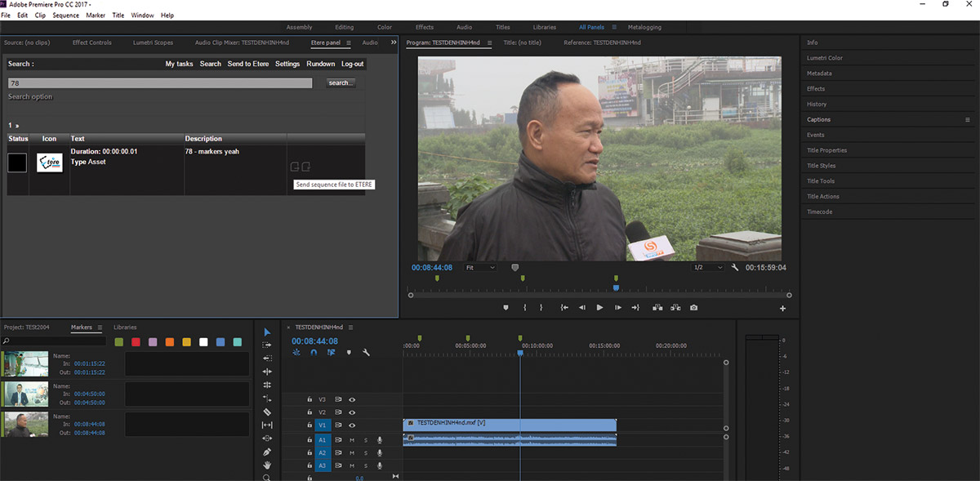Open Markers panel menu
The image size is (980, 481).
[100, 327]
